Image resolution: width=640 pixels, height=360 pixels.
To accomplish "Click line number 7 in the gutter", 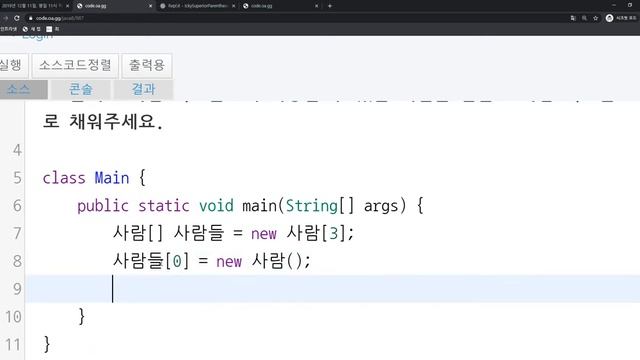I will (17, 233).
